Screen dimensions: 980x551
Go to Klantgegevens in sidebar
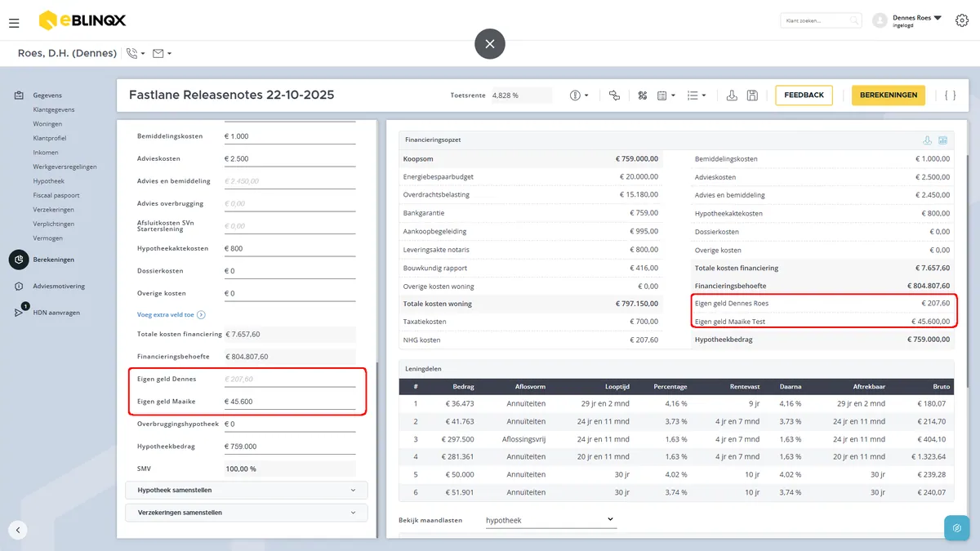tap(54, 109)
